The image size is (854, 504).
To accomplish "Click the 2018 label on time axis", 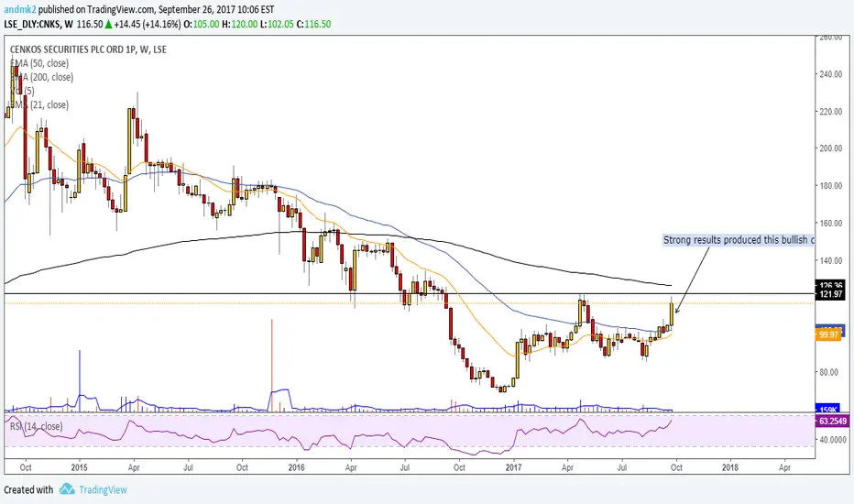I will click(x=729, y=467).
